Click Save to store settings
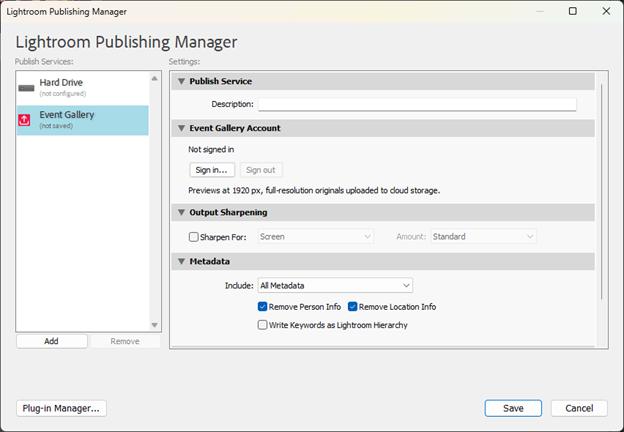Viewport: 624px width, 432px height. [x=513, y=408]
